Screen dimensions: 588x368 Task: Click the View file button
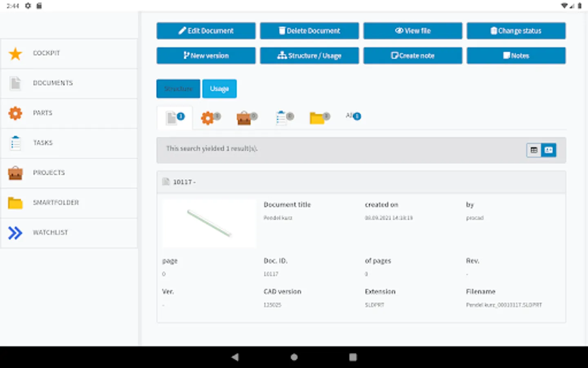click(412, 31)
